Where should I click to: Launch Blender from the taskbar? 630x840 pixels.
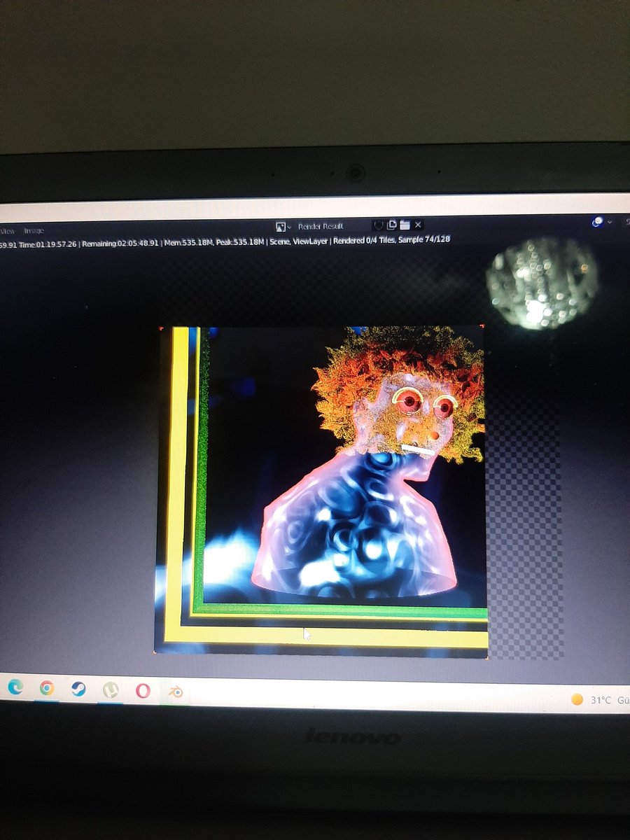175,691
